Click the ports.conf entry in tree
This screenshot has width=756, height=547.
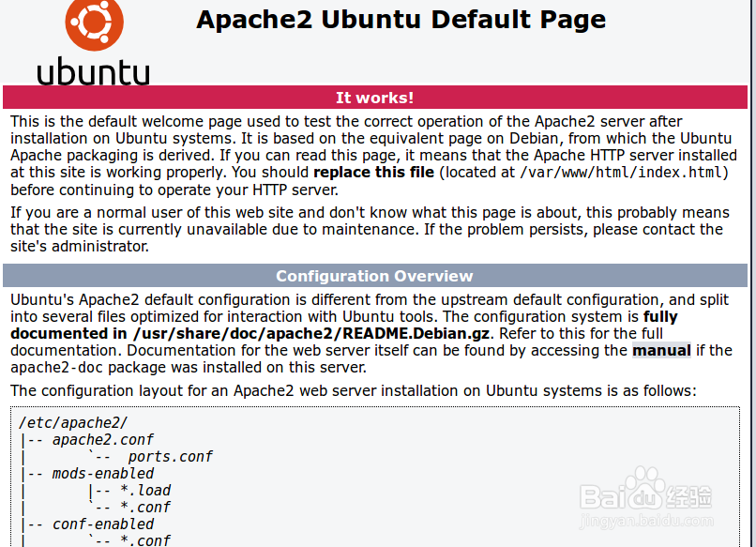point(170,457)
